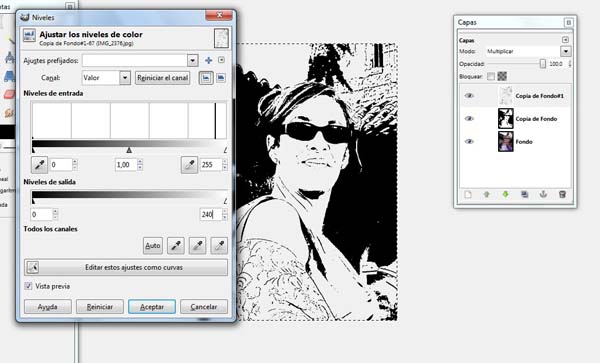Viewport: 600px width, 363px height.
Task: Open Ajustes prefijados dropdown
Action: coord(192,60)
